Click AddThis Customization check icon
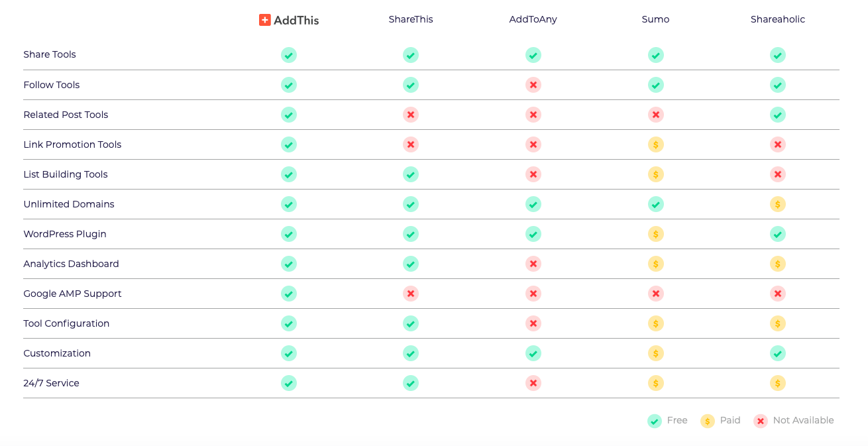Image resolution: width=868 pixels, height=446 pixels. tap(289, 353)
